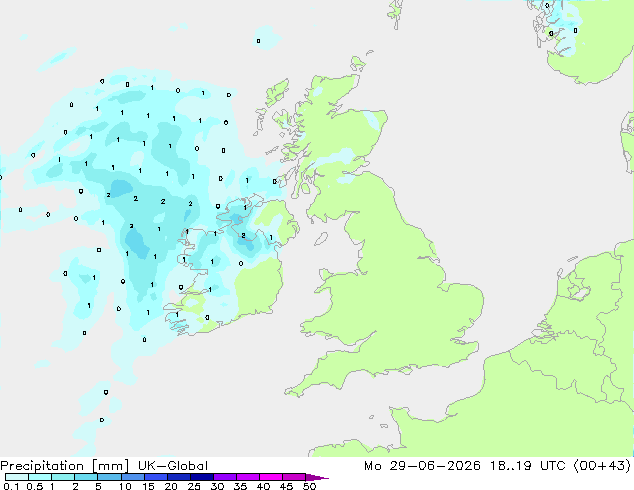The height and width of the screenshot is (490, 634).
Task: Click the '50' legend scale label
Action: (309, 486)
